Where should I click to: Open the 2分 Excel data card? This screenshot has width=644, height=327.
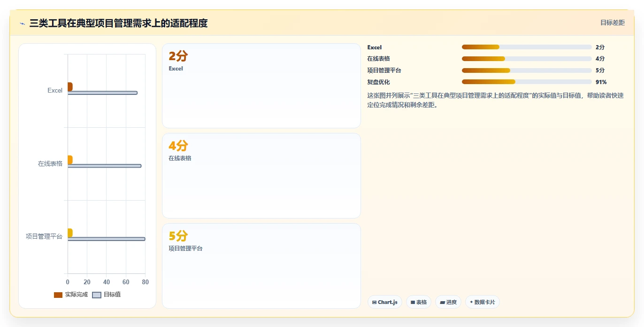[261, 86]
